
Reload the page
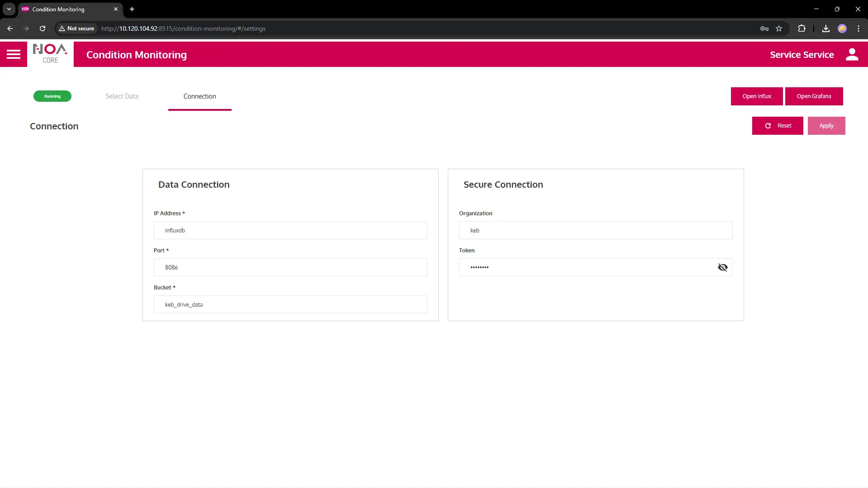pyautogui.click(x=43, y=28)
